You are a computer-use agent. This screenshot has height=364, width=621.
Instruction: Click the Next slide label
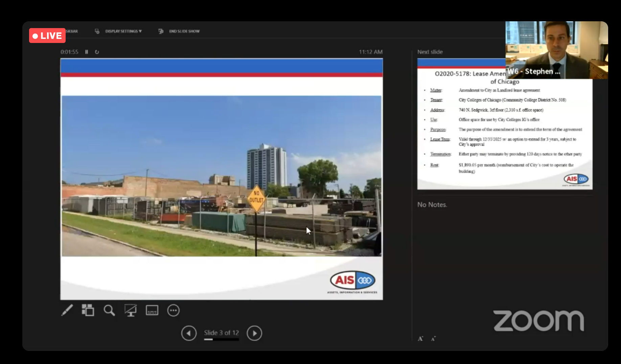(x=430, y=52)
